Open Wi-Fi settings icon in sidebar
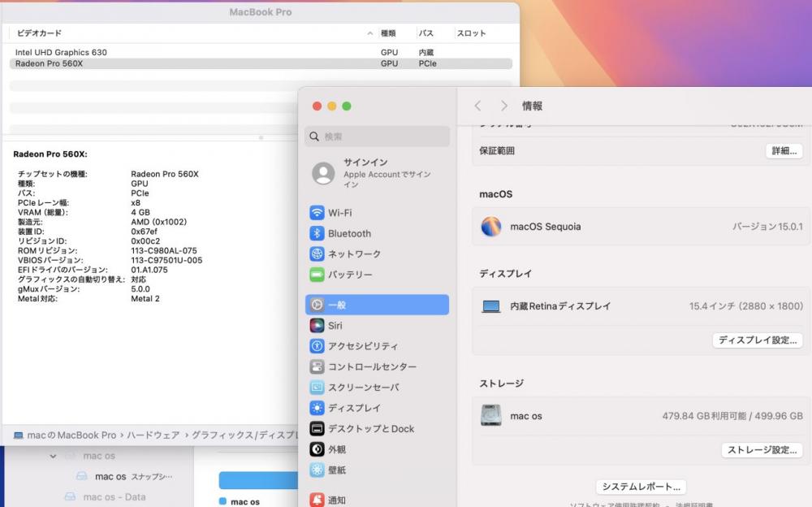Viewport: 812px width, 507px height. coord(317,213)
